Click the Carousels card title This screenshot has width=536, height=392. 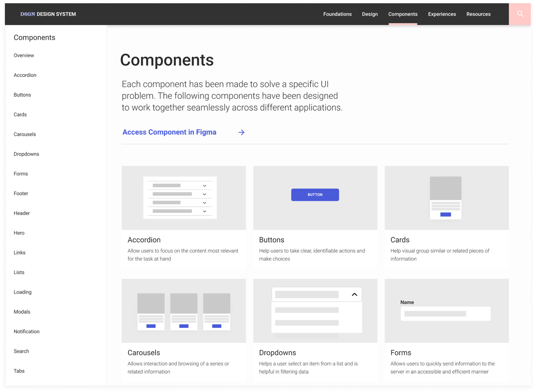[x=144, y=353]
